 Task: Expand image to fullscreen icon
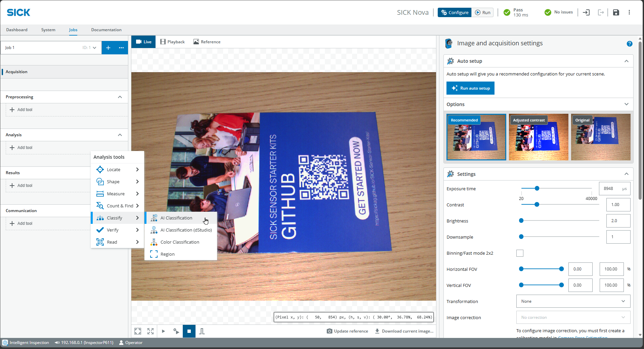pyautogui.click(x=151, y=331)
